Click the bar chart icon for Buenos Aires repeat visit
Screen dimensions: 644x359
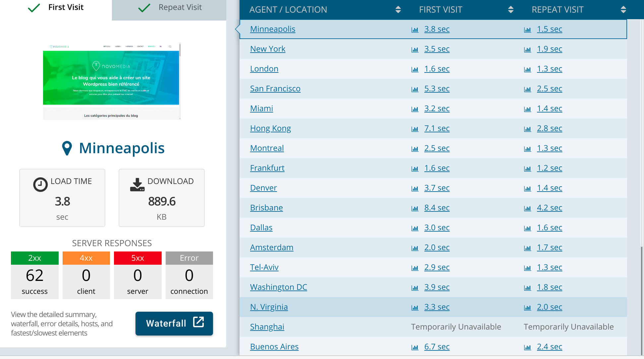pyautogui.click(x=527, y=347)
